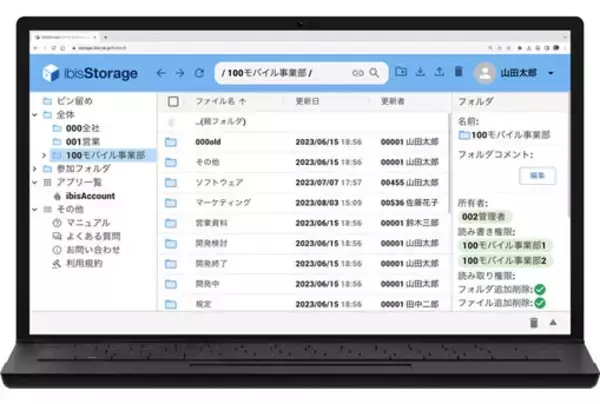This screenshot has height=404, width=600.
Task: Expand bottom panel with up triangle
Action: [x=553, y=323]
